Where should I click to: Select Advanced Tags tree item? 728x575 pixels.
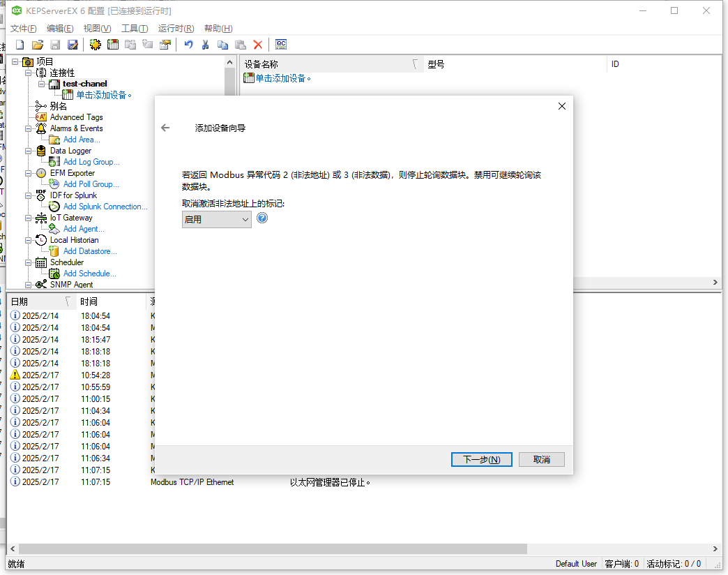click(76, 117)
